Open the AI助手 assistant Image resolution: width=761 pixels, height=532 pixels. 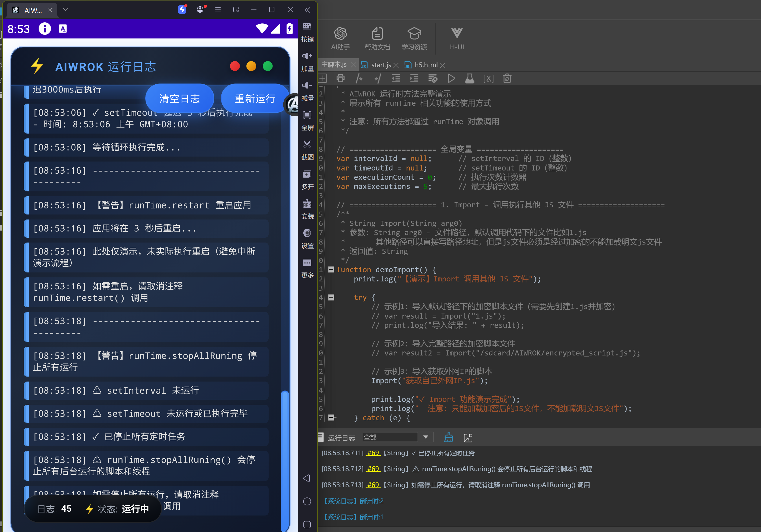340,38
